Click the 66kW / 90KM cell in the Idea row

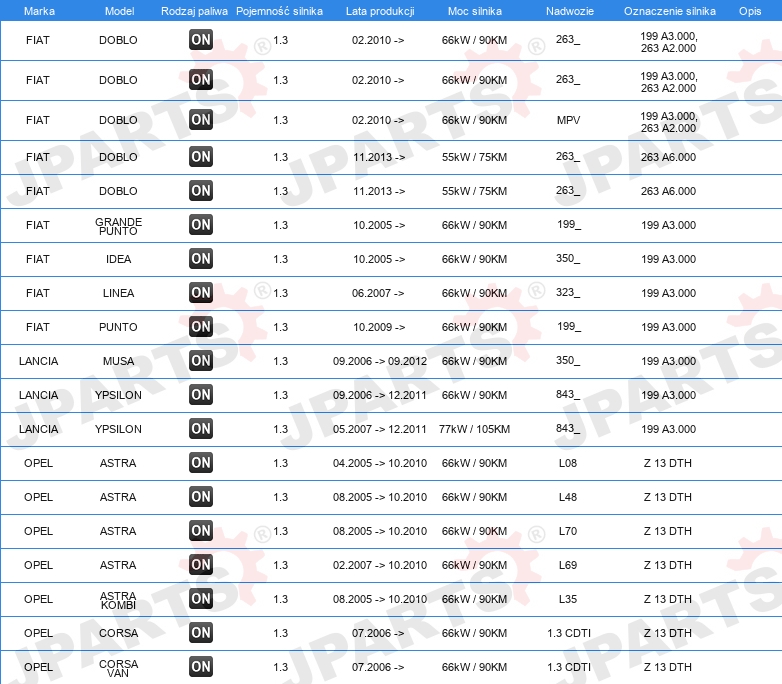point(474,259)
